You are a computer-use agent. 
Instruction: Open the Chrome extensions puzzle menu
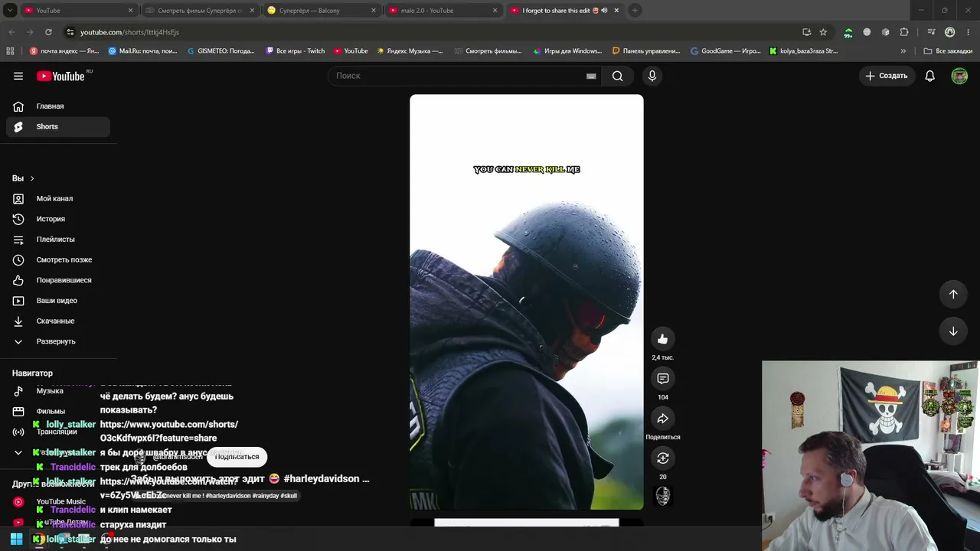(904, 32)
